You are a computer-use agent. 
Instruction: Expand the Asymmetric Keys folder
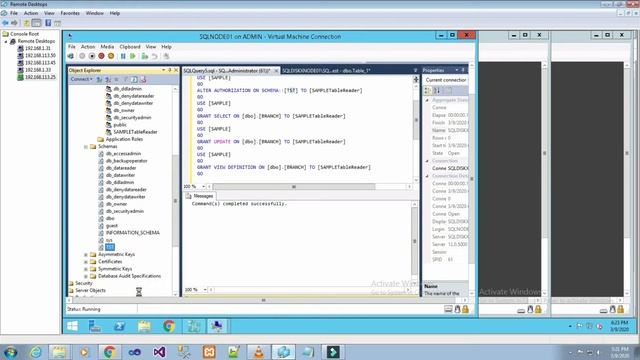[x=86, y=255]
